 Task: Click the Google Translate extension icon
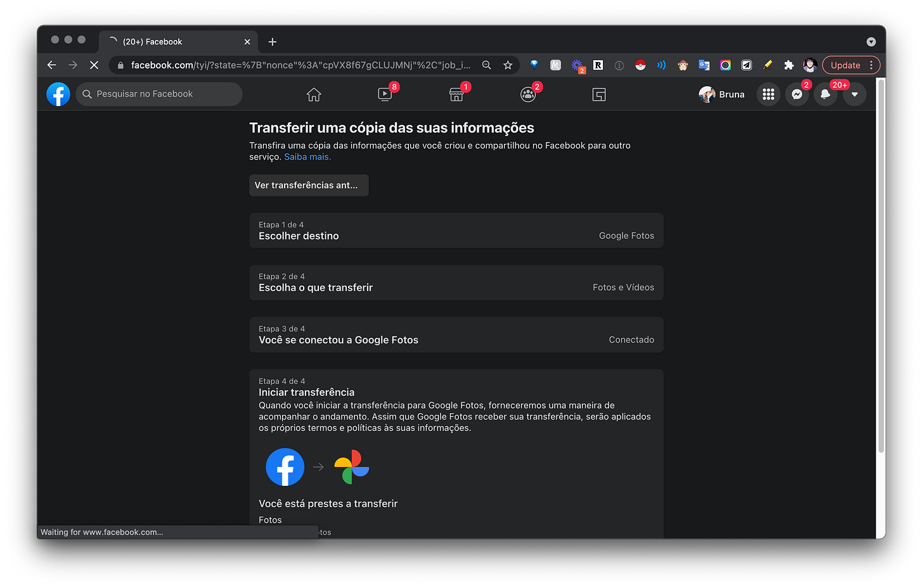pos(704,65)
